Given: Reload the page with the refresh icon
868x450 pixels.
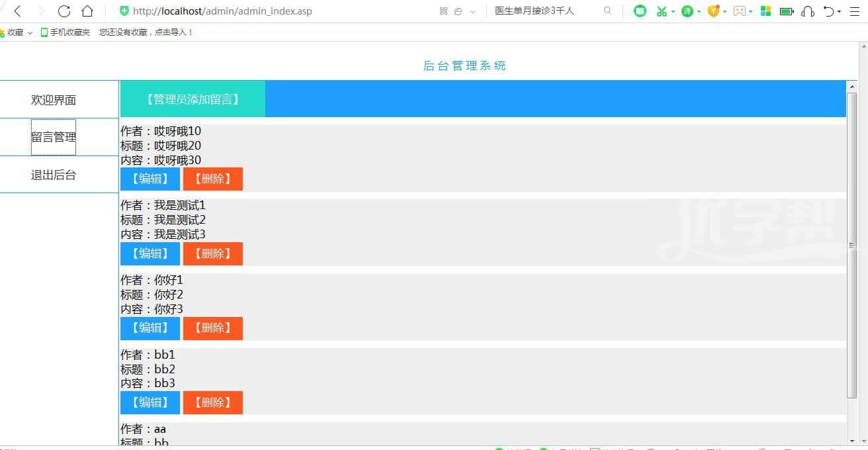Looking at the screenshot, I should click(64, 11).
